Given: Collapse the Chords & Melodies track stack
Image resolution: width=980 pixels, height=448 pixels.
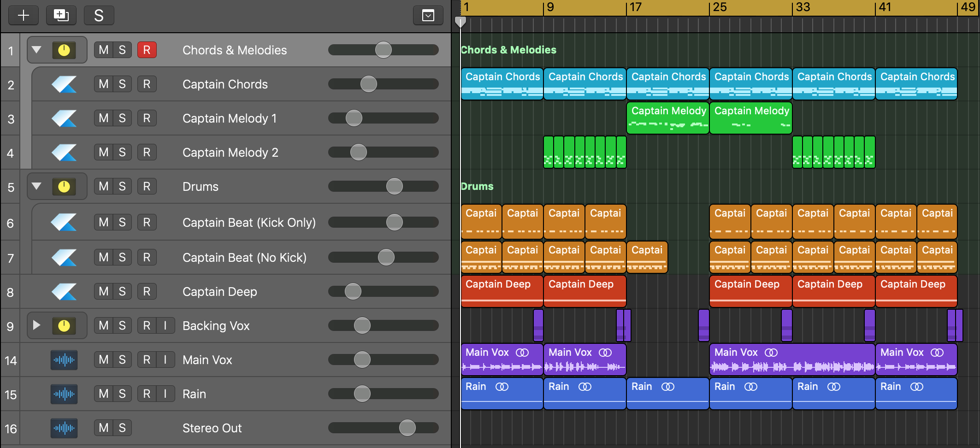Looking at the screenshot, I should pos(37,49).
